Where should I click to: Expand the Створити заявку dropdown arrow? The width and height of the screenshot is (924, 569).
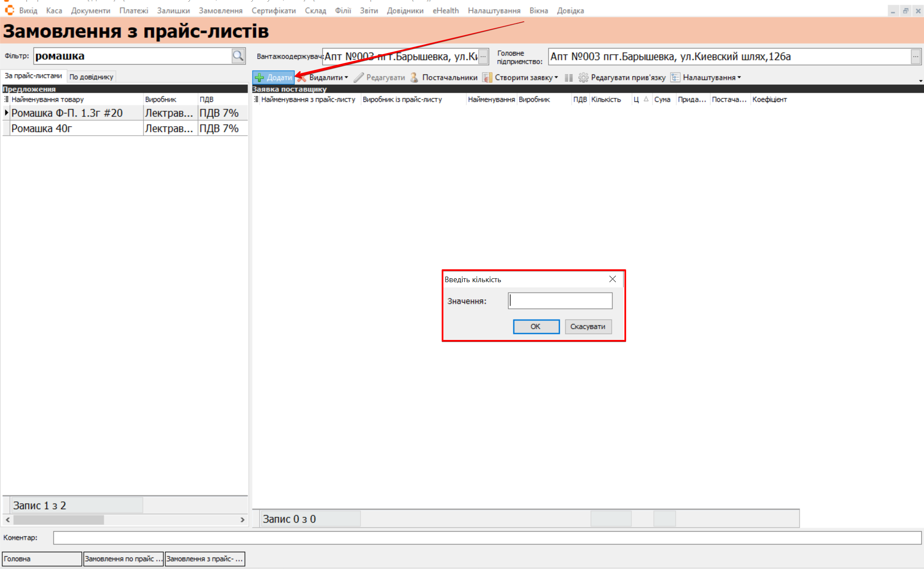pyautogui.click(x=556, y=77)
